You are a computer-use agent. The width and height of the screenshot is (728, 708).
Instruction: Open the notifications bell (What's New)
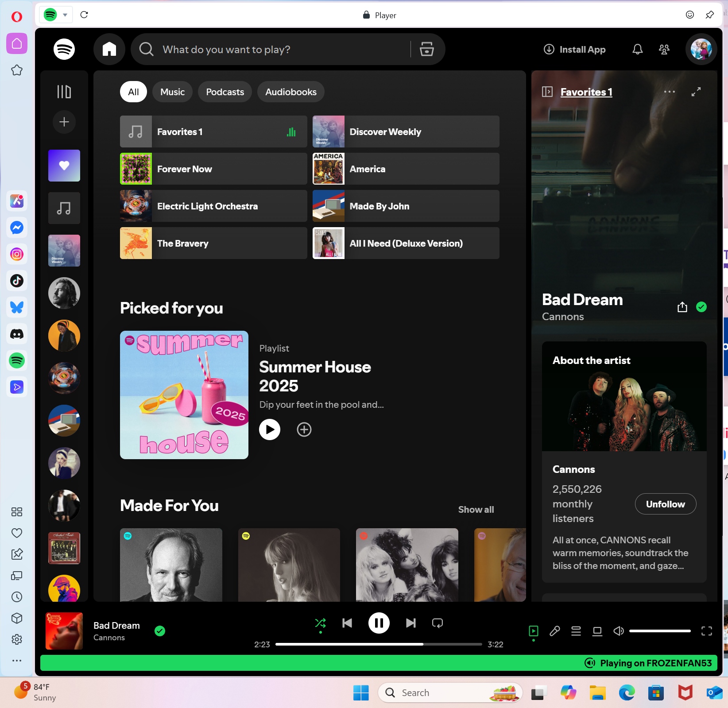(x=637, y=49)
